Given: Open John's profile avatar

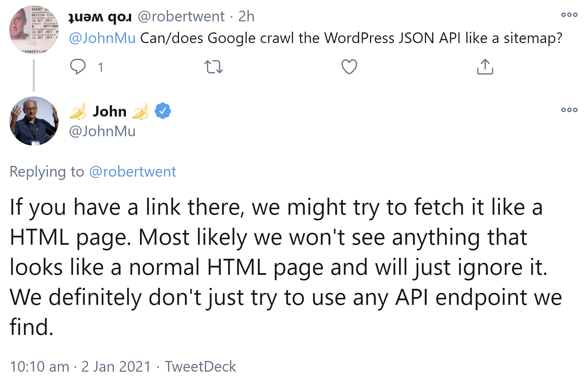Looking at the screenshot, I should point(33,122).
